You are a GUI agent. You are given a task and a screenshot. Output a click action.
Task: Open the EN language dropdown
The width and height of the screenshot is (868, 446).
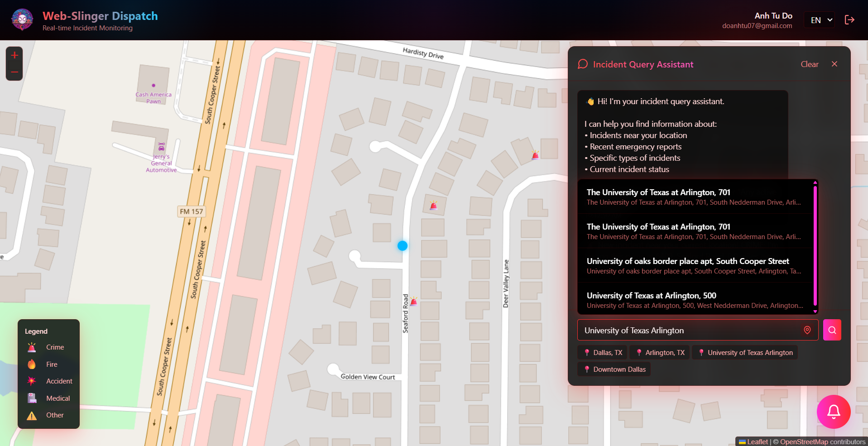[x=820, y=20]
